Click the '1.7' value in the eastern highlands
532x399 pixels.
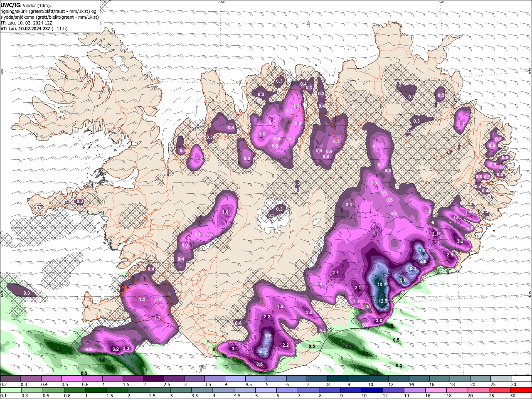(x=375, y=234)
